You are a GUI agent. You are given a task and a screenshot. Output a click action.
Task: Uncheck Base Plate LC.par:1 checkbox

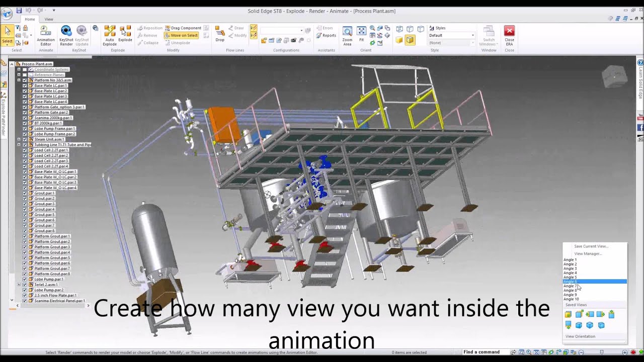click(25, 85)
